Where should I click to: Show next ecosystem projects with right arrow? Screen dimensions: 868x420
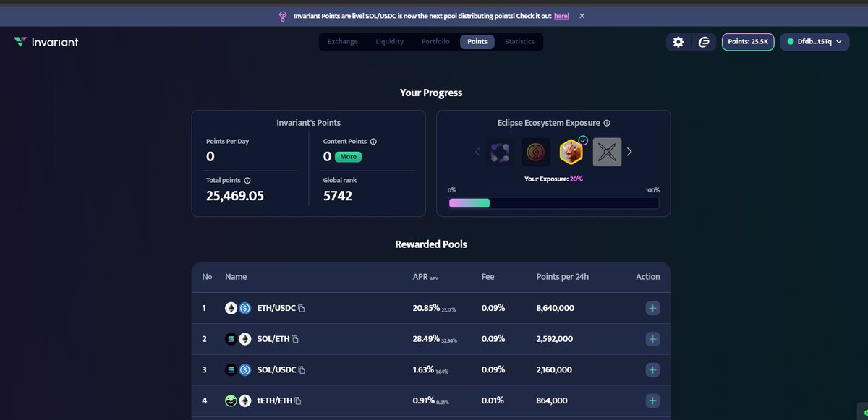pyautogui.click(x=629, y=152)
